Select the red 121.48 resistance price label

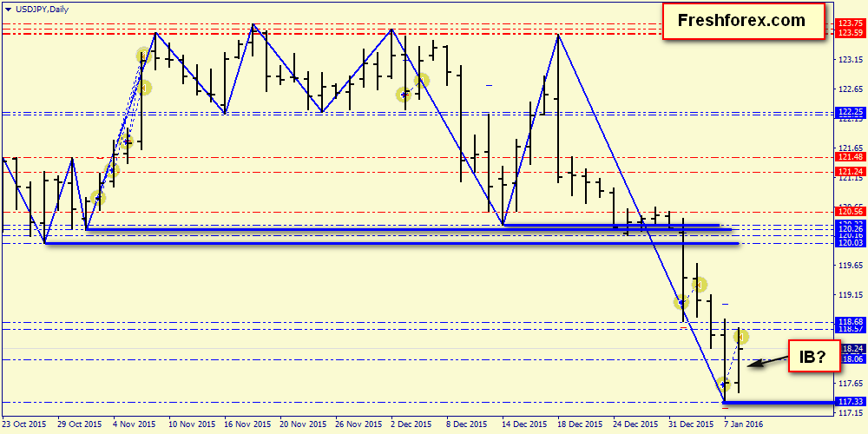click(x=851, y=158)
